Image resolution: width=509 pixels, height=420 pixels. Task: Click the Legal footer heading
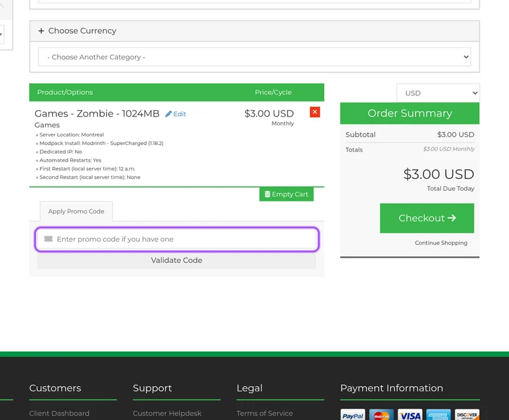pyautogui.click(x=249, y=388)
